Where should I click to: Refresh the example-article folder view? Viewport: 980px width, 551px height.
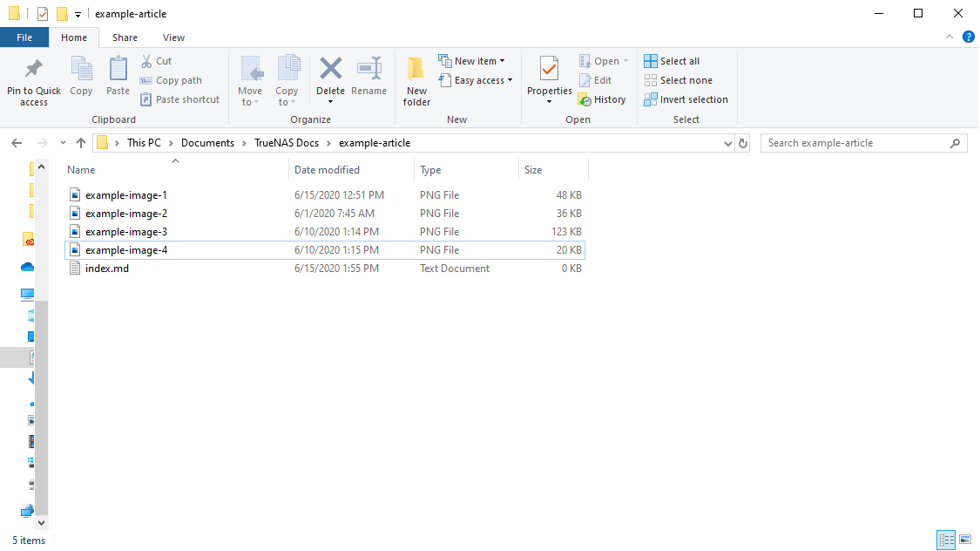pos(743,143)
